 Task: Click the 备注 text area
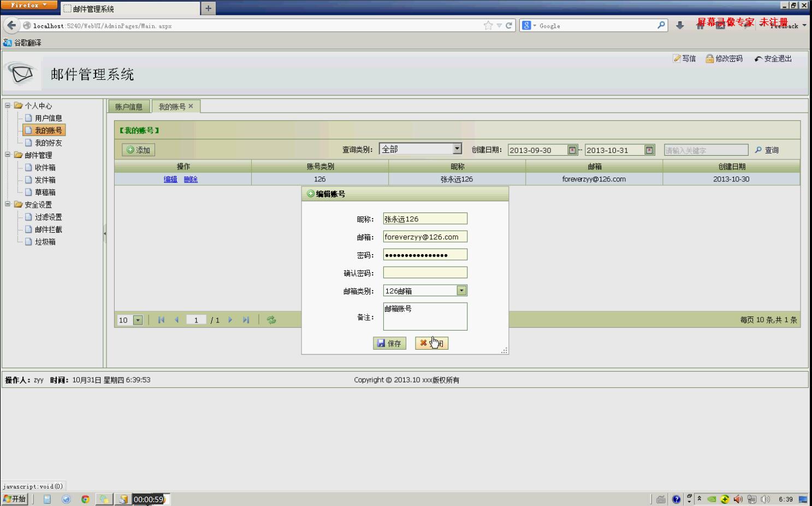tap(425, 316)
